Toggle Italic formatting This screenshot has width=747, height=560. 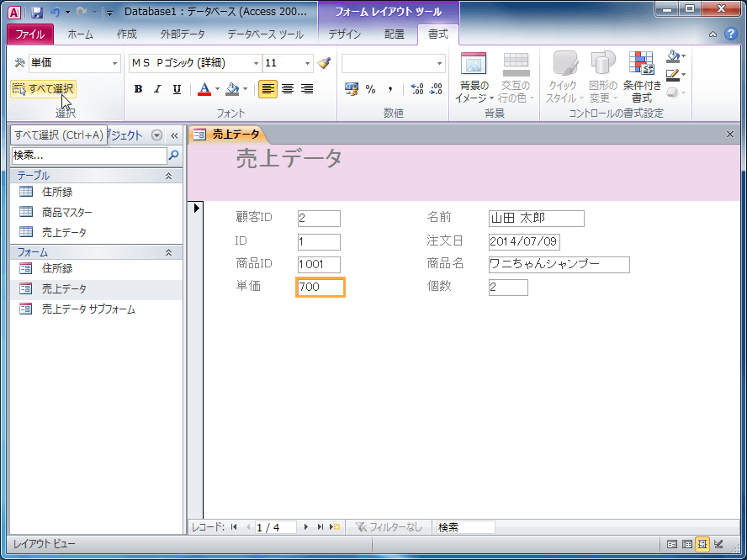(x=157, y=89)
